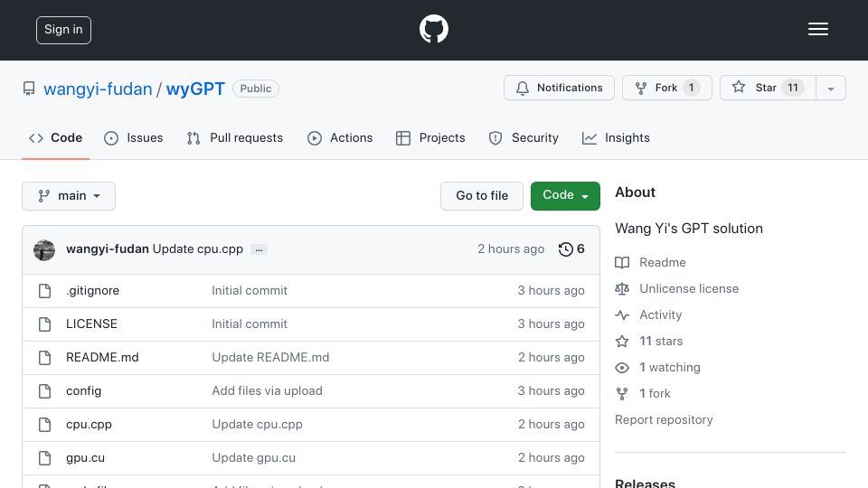Viewport: 868px width, 488px height.
Task: Switch to the Projects tab
Action: [430, 137]
